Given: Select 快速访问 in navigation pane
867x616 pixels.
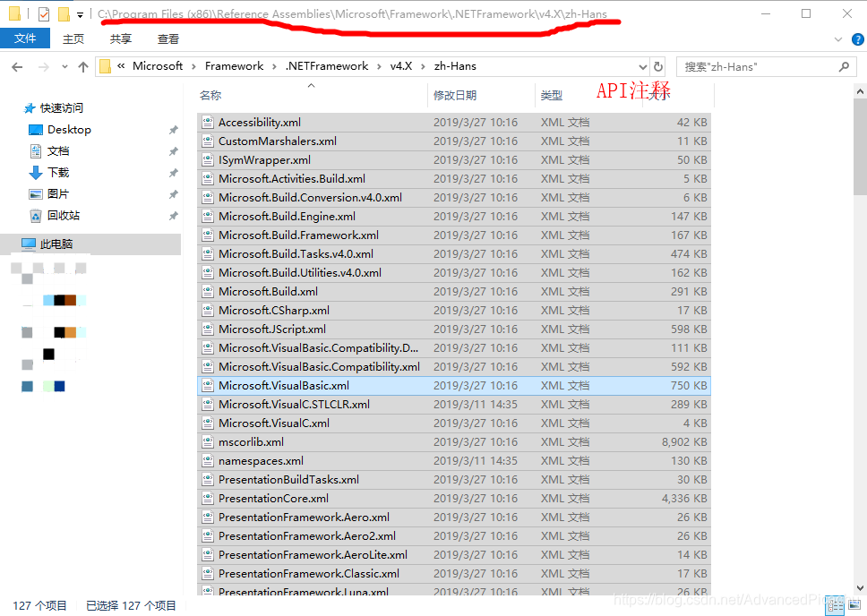Looking at the screenshot, I should [62, 107].
